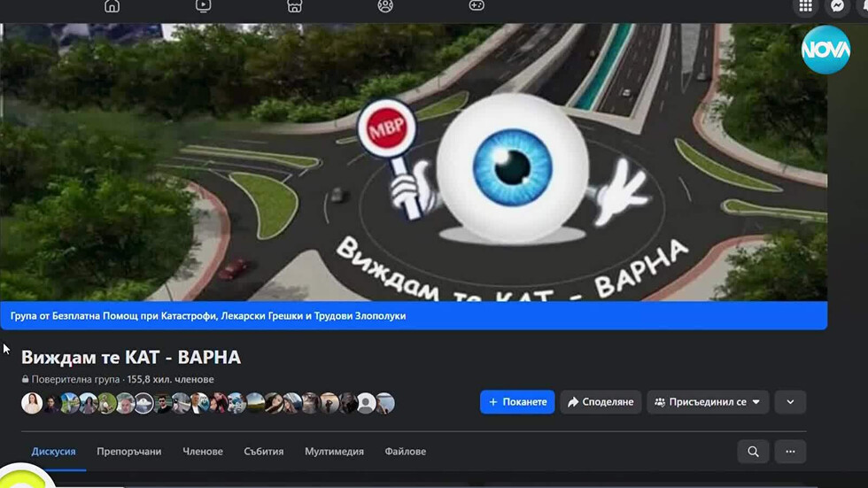This screenshot has width=868, height=488.
Task: Switch to the Дискусия tab
Action: point(53,452)
